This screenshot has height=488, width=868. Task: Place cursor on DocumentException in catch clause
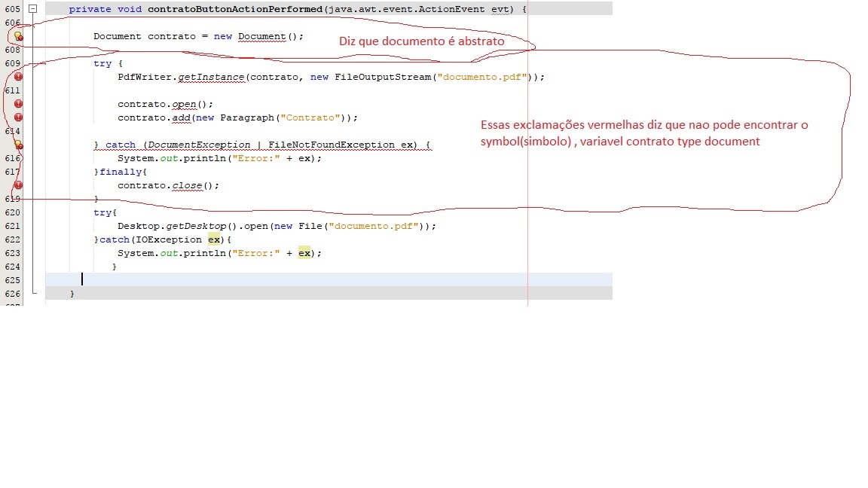[199, 145]
